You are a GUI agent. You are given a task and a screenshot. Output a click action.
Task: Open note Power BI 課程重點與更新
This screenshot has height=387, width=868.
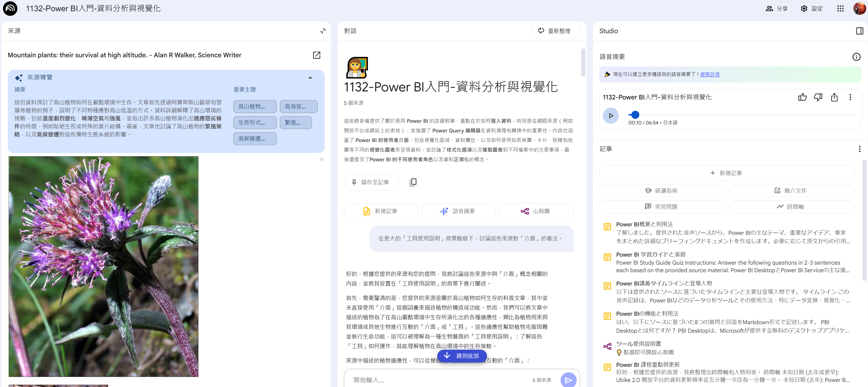coord(727,372)
